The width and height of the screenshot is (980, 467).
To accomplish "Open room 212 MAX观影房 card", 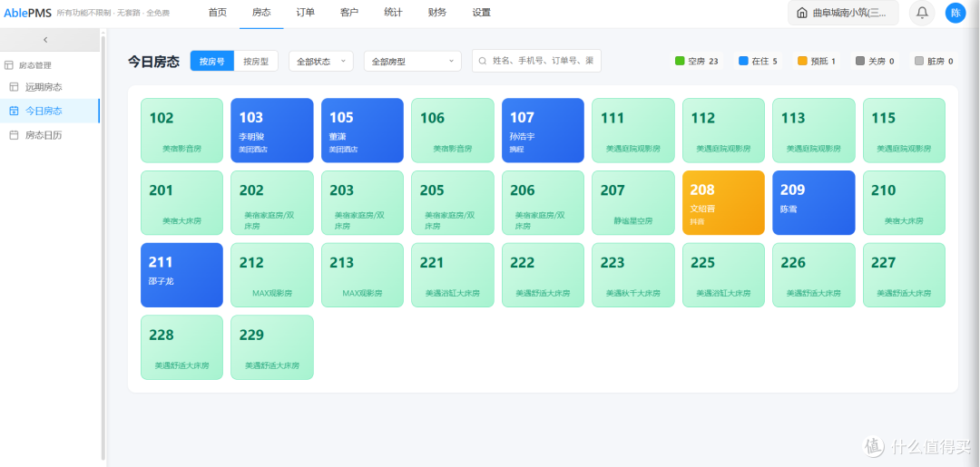I will coord(272,276).
